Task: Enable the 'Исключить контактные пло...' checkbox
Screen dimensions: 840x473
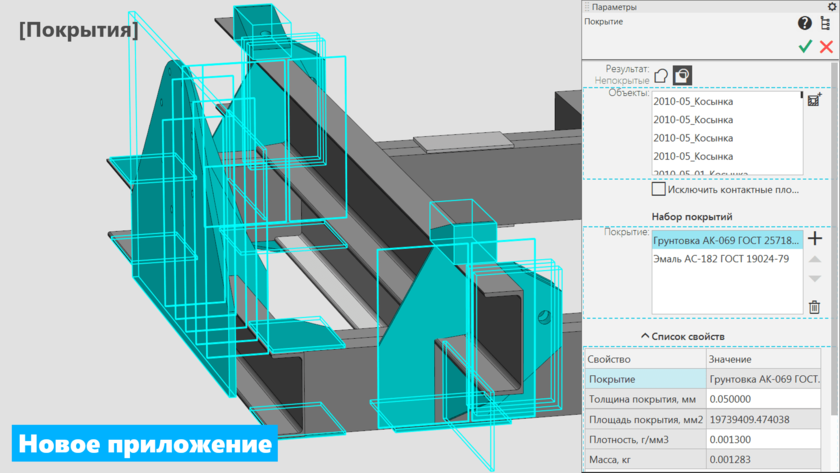Action: pos(658,189)
